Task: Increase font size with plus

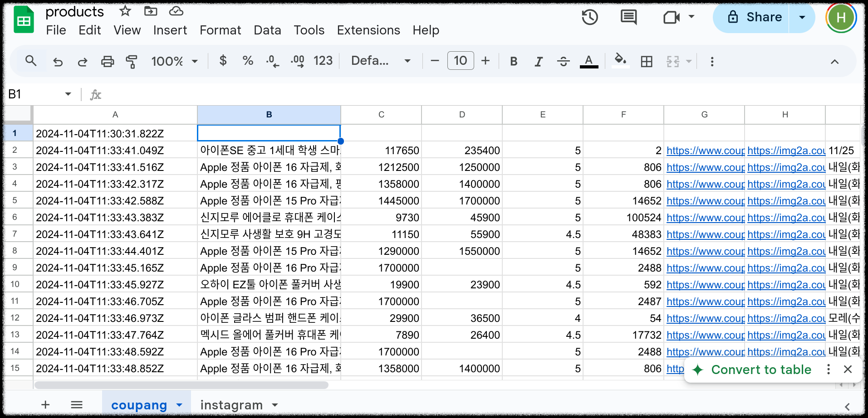Action: 485,61
